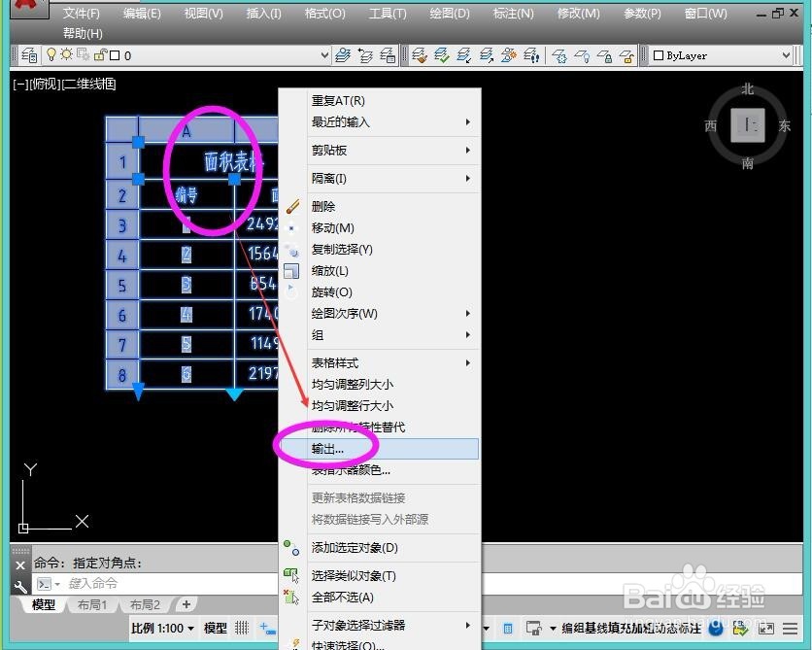This screenshot has width=812, height=650.
Task: Toggle the grid display status icon
Action: coord(242,629)
